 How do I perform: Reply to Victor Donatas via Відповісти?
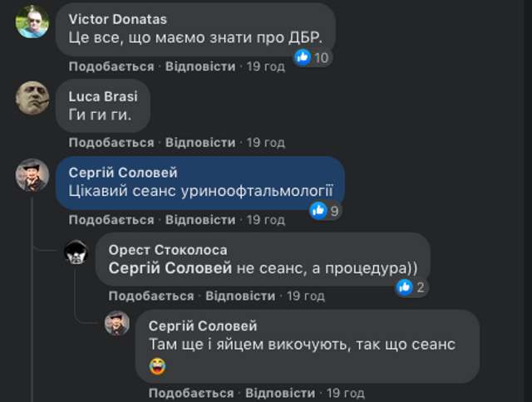click(200, 66)
